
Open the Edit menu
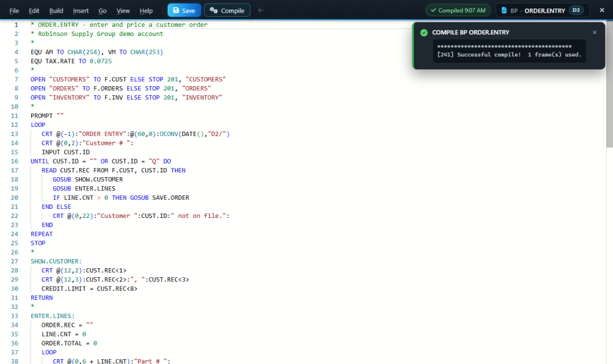click(x=34, y=11)
